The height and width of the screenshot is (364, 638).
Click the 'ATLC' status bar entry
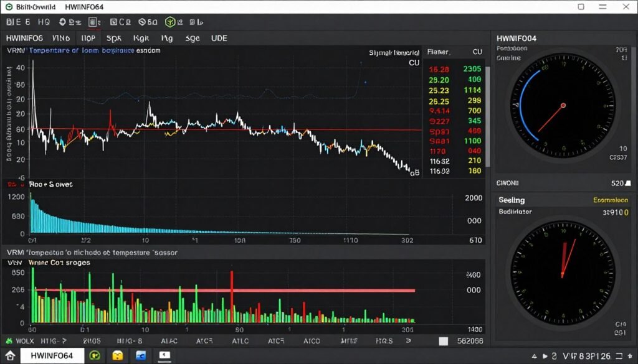point(240,341)
